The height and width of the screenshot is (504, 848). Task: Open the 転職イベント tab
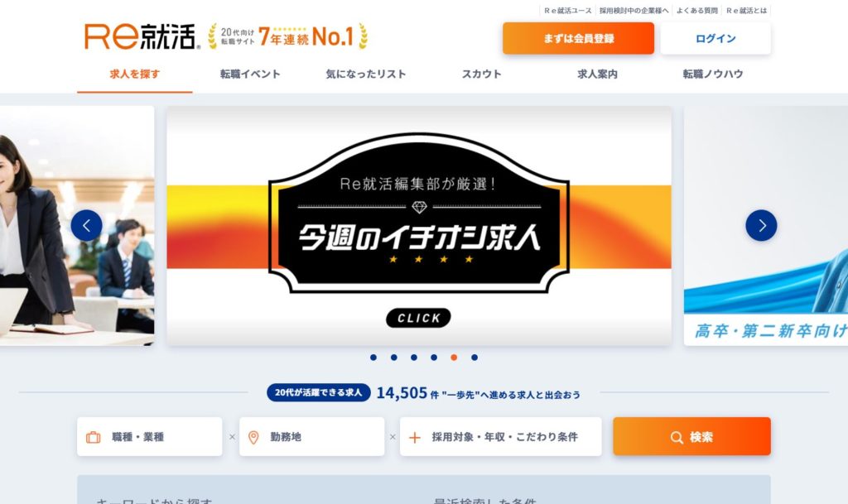(x=250, y=74)
